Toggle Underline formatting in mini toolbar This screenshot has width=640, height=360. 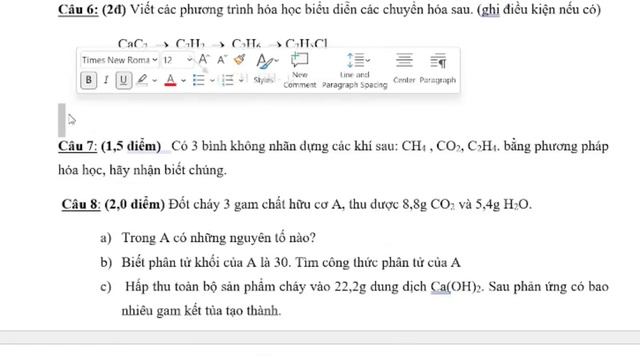pos(124,80)
